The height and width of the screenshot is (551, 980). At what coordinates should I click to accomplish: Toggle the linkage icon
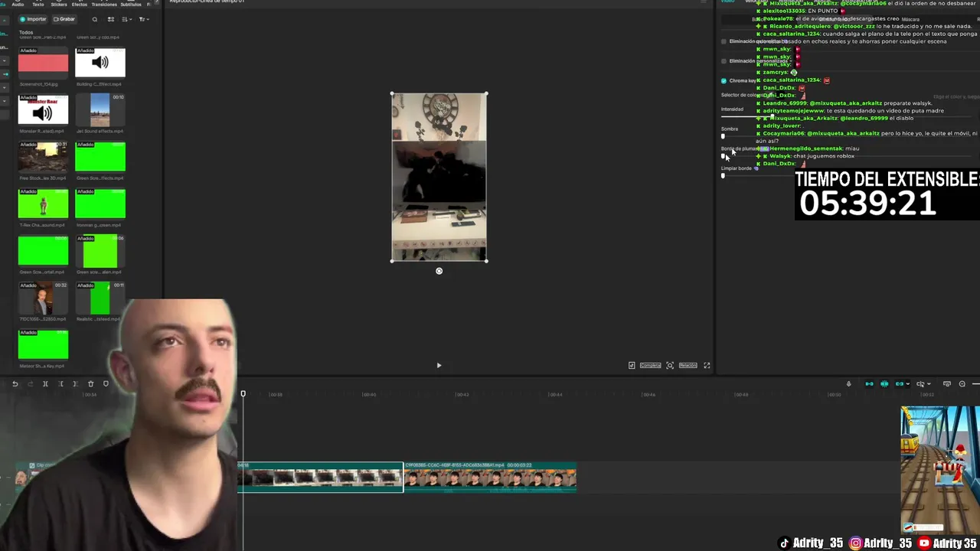900,384
